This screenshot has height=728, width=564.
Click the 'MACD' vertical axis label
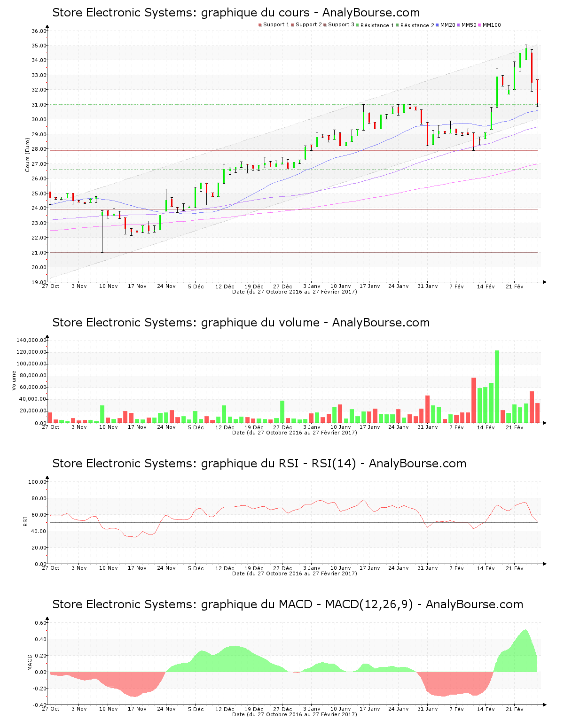30,662
